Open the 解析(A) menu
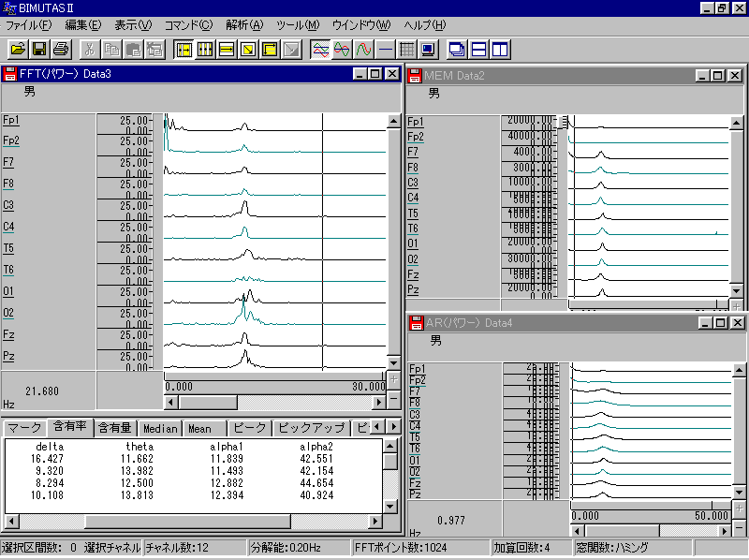This screenshot has height=560, width=749. (x=244, y=24)
